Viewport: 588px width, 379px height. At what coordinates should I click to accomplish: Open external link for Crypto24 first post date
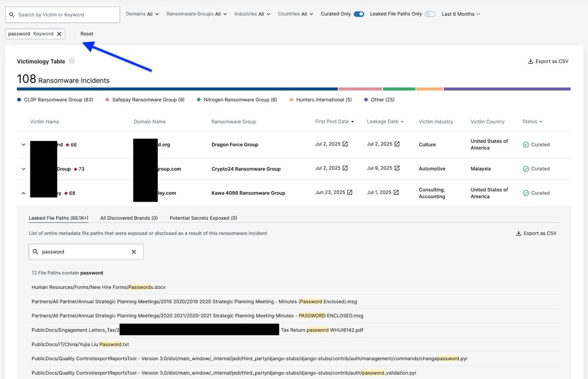(x=345, y=168)
